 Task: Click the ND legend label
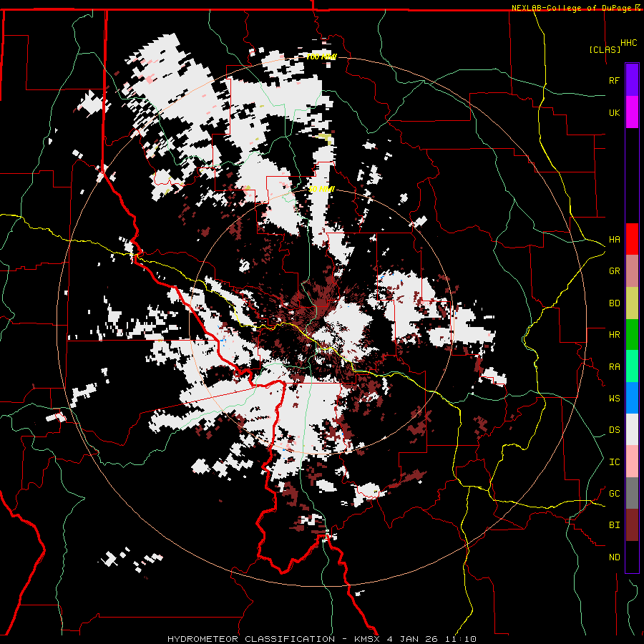point(614,557)
